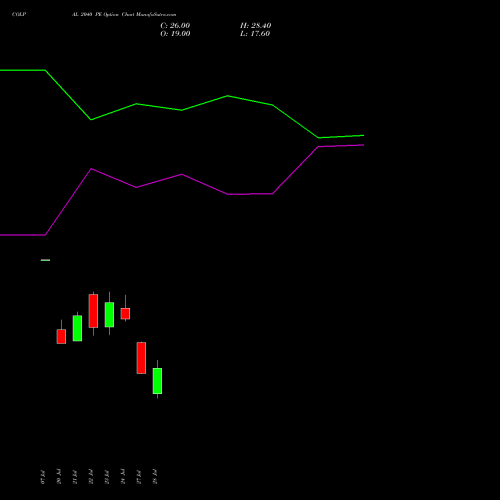Image resolution: width=500 pixels, height=500 pixels.
Task: Click the close price value C: 26.00
Action: (x=175, y=26)
